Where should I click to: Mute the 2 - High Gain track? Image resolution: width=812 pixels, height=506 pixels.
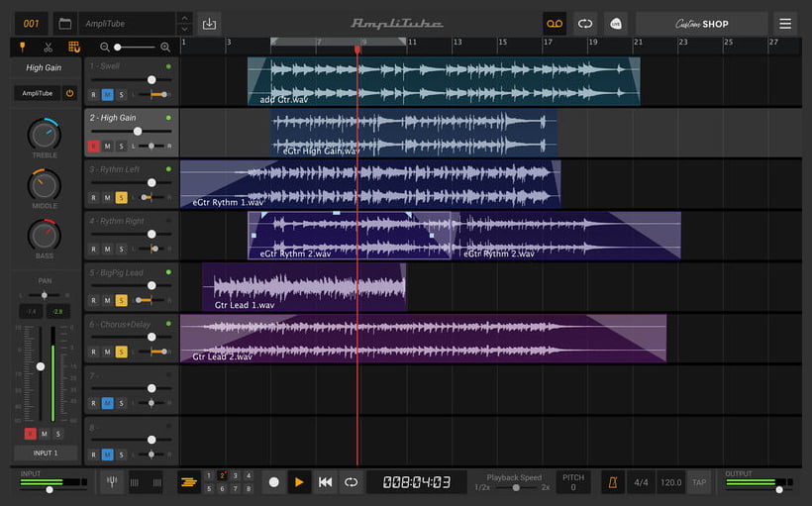click(x=107, y=146)
